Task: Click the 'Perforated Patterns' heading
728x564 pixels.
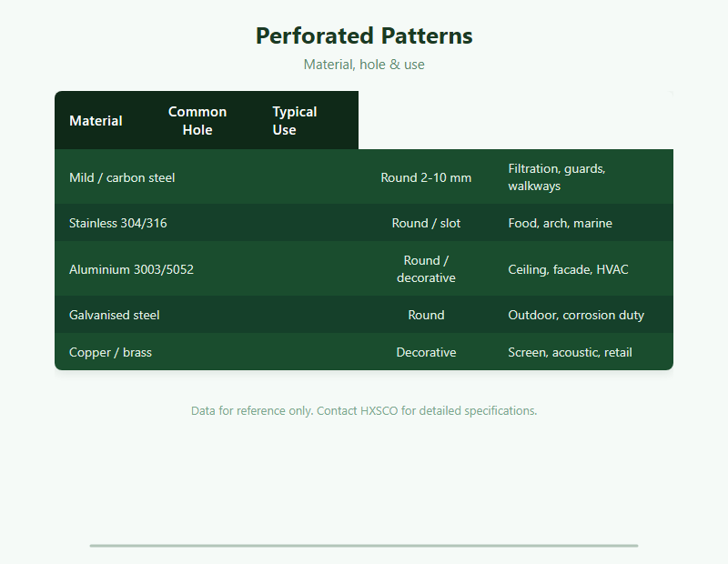Action: (364, 35)
